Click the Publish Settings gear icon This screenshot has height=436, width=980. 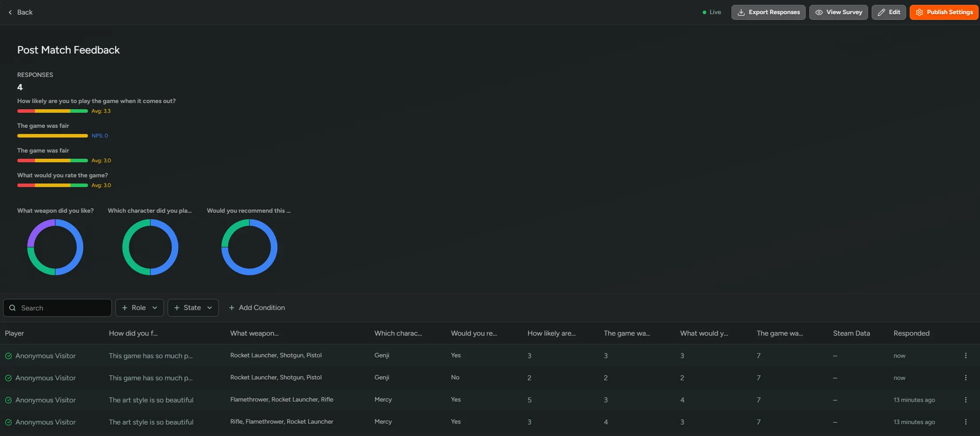pyautogui.click(x=919, y=12)
